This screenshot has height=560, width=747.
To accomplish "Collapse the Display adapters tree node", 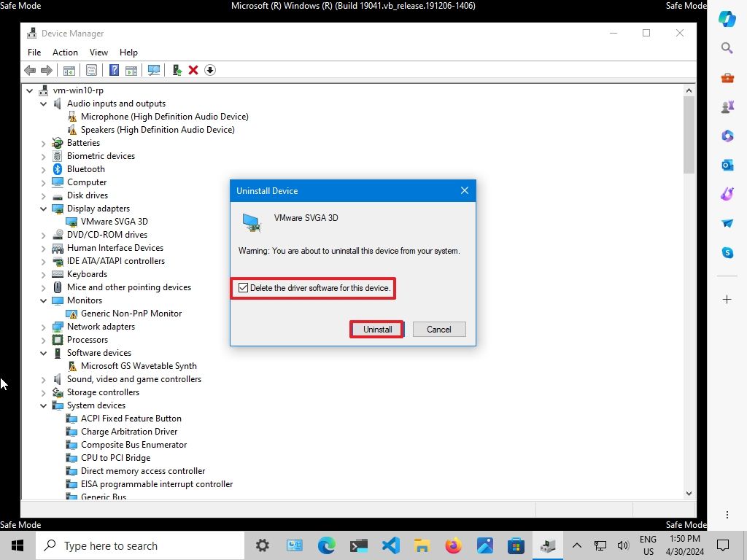I will (43, 208).
